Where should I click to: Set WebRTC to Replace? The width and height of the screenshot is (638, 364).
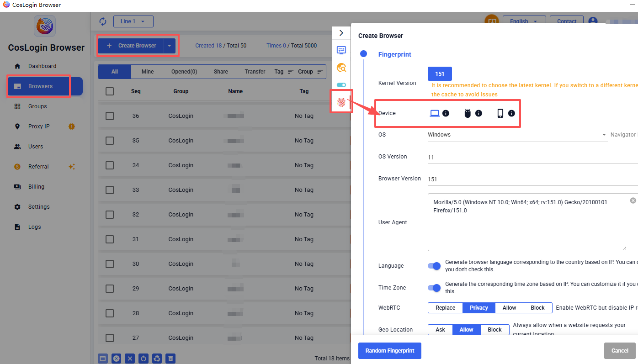pyautogui.click(x=446, y=308)
